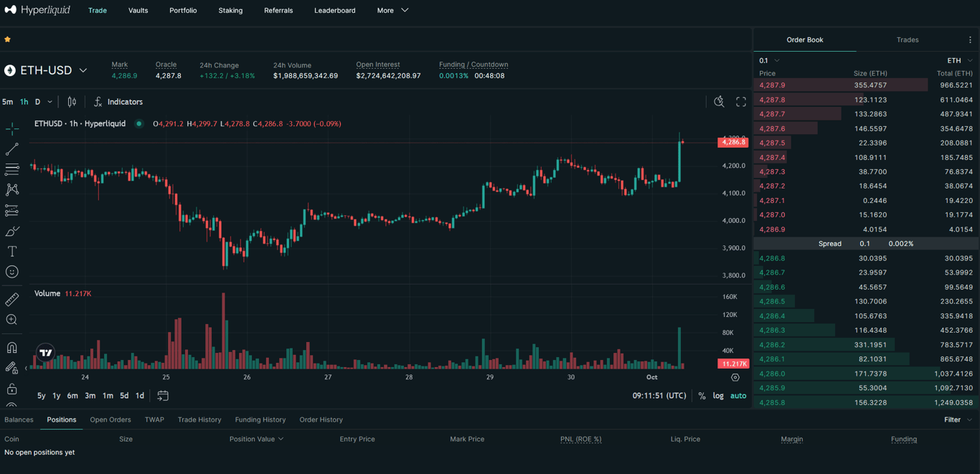The image size is (980, 474).
Task: Open fullscreen chart mode
Action: (741, 101)
